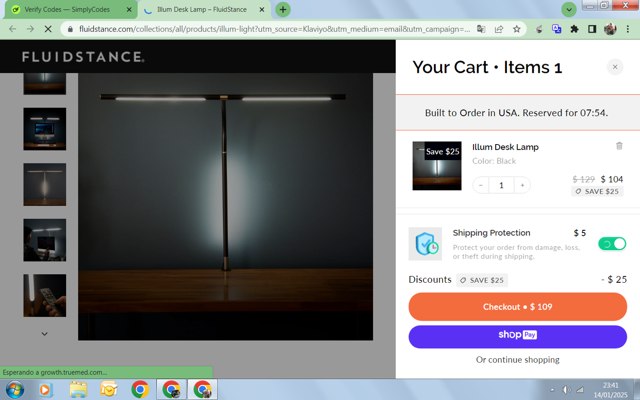
Task: Click the SAVE $25 discount tag
Action: tap(482, 280)
